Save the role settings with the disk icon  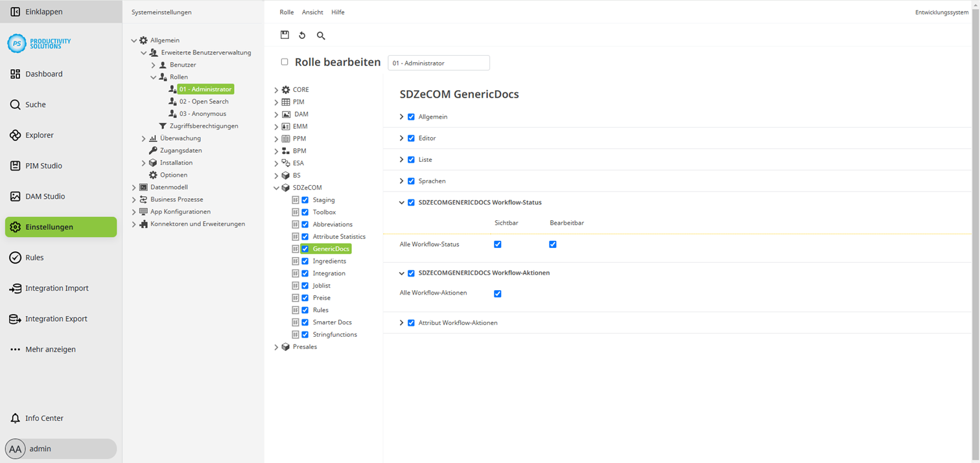click(285, 35)
